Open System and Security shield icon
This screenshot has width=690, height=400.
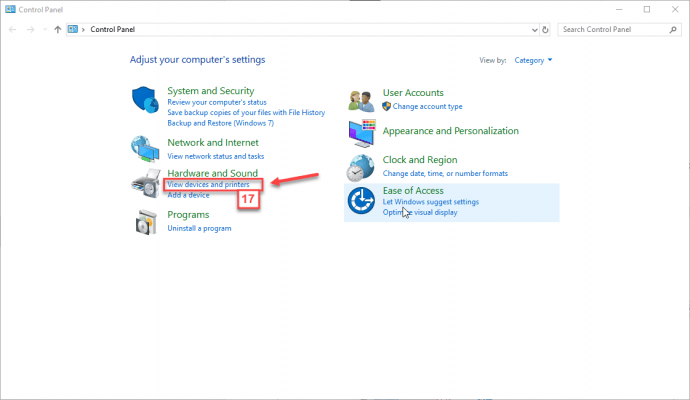tap(145, 100)
